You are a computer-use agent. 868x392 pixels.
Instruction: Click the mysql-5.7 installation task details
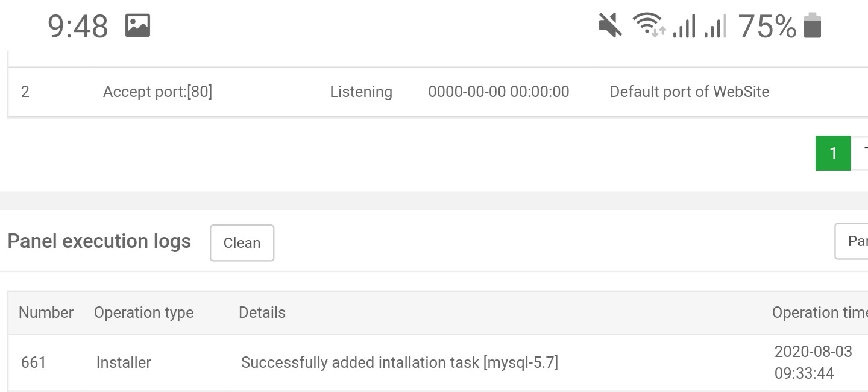(399, 362)
